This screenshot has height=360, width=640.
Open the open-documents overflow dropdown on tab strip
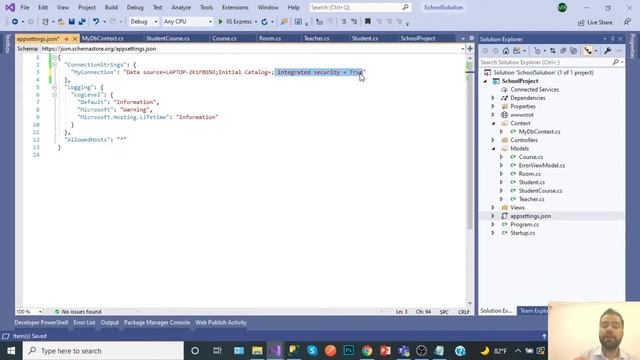pos(463,38)
